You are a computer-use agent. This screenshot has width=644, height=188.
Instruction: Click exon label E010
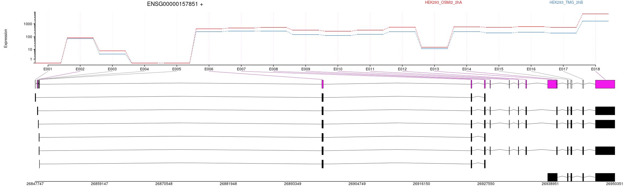(338, 69)
